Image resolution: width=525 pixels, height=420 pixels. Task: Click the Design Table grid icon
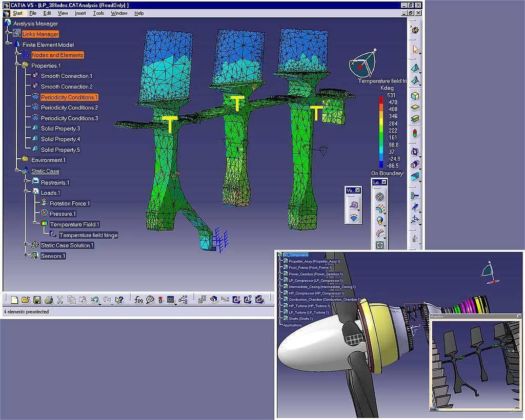[170, 300]
